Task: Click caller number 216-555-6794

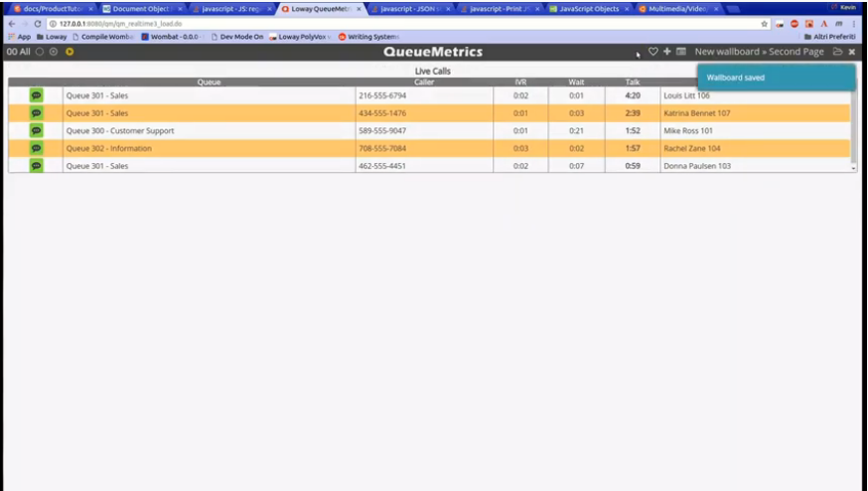Action: [x=382, y=95]
